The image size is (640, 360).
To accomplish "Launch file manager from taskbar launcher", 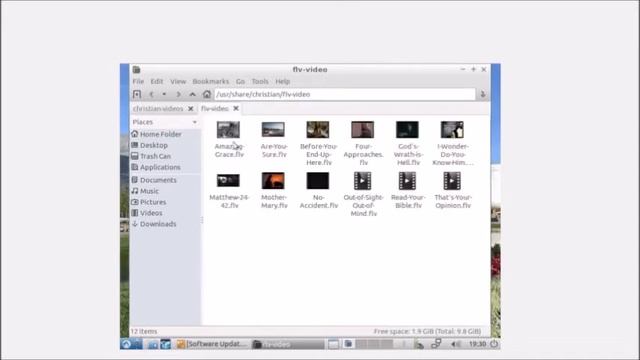I will pos(153,344).
